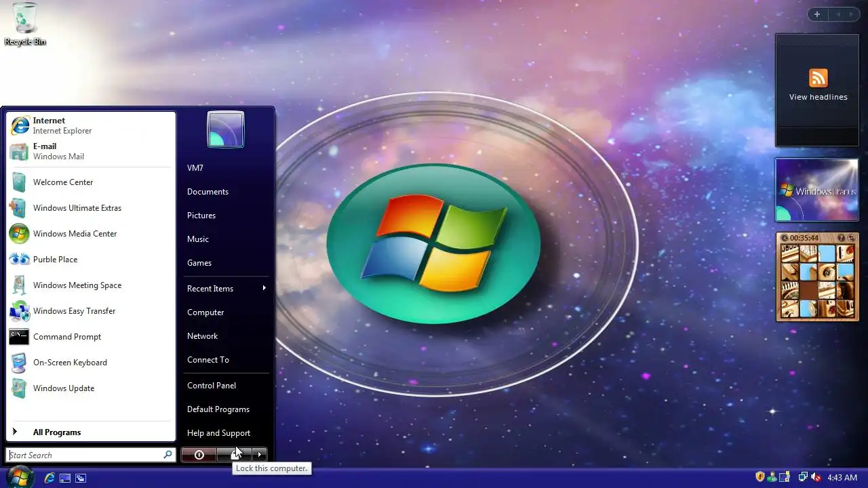Open Computer from Start menu
Image resolution: width=868 pixels, height=488 pixels.
pos(226,312)
